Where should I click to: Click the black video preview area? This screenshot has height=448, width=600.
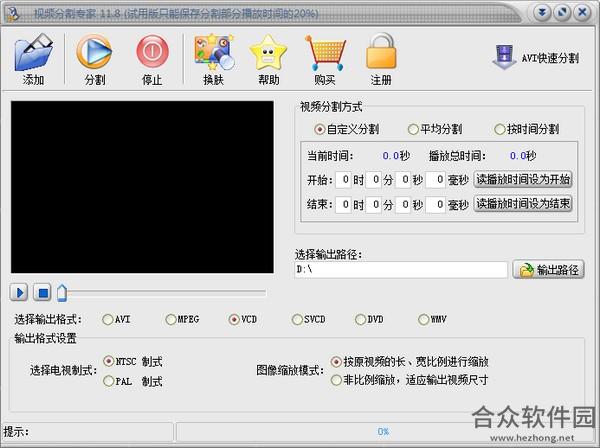(x=142, y=187)
